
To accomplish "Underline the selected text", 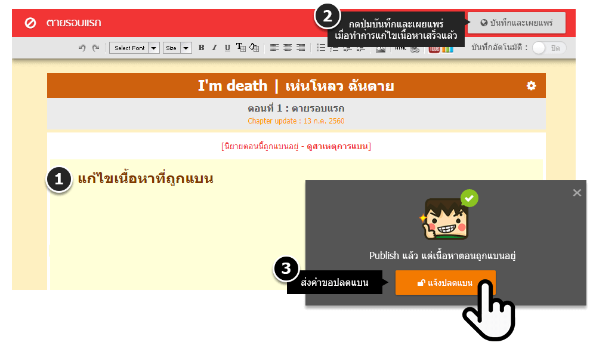I will 227,48.
